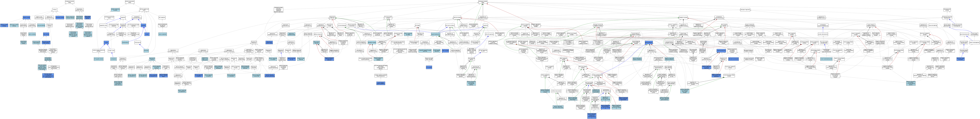This screenshot has height=119, width=980.
Task: Click the membrane-enclosed lumen node
Action: (x=109, y=17)
